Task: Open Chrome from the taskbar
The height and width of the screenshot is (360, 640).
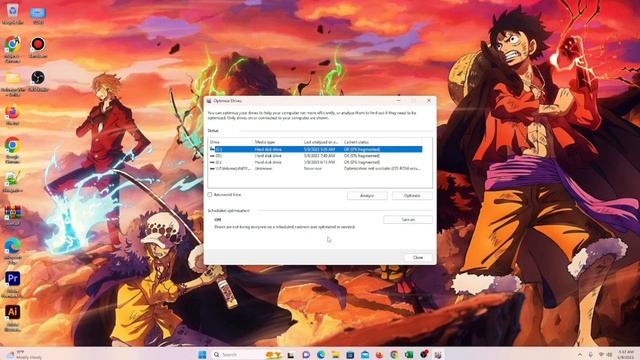Action: 394,355
